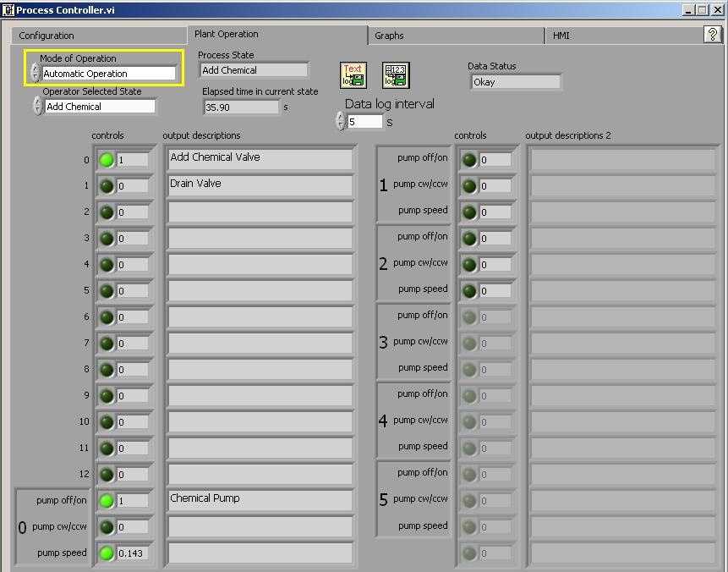Click the pump speed value 0.143
The width and height of the screenshot is (728, 572).
[x=132, y=553]
